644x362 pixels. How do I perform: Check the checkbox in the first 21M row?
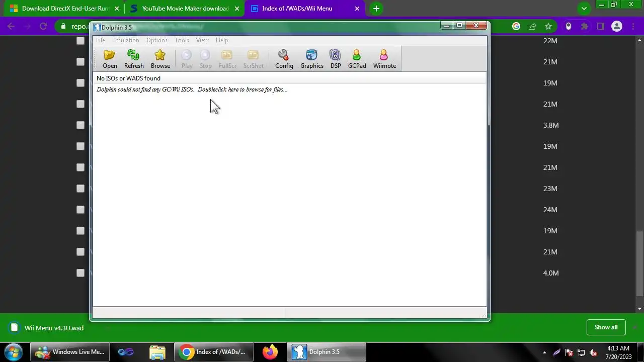(80, 62)
